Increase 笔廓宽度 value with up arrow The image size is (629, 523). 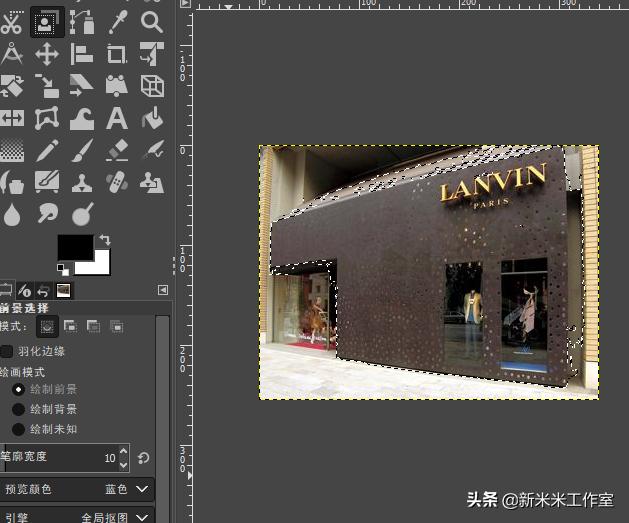pos(124,451)
